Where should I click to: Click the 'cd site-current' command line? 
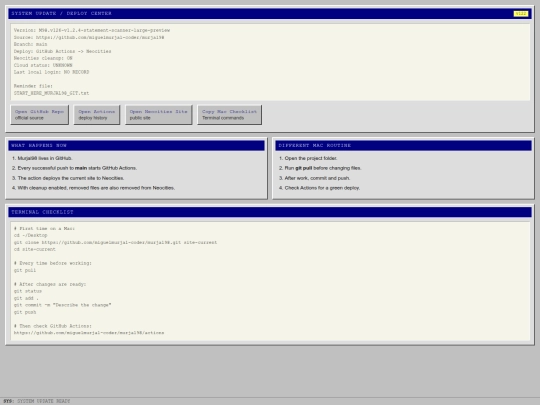pyautogui.click(x=35, y=249)
